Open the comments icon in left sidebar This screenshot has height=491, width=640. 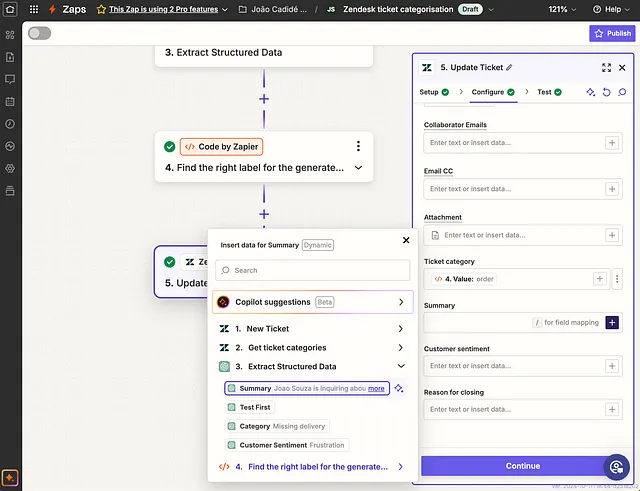click(x=10, y=79)
